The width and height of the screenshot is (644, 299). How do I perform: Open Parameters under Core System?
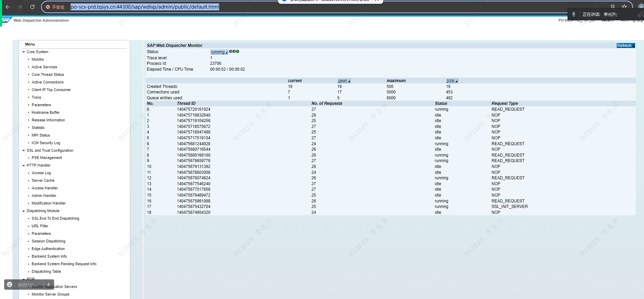click(41, 105)
